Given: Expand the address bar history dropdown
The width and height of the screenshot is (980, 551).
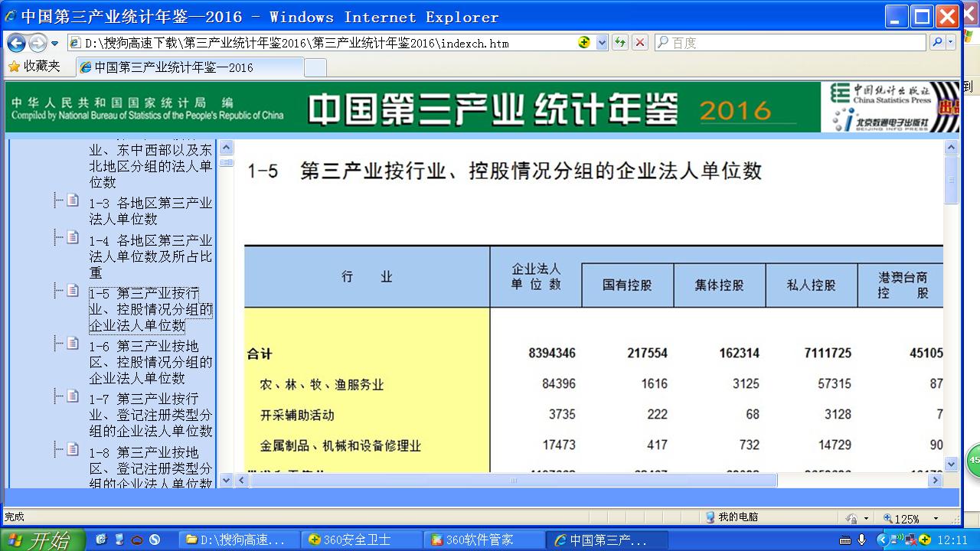Looking at the screenshot, I should click(602, 43).
